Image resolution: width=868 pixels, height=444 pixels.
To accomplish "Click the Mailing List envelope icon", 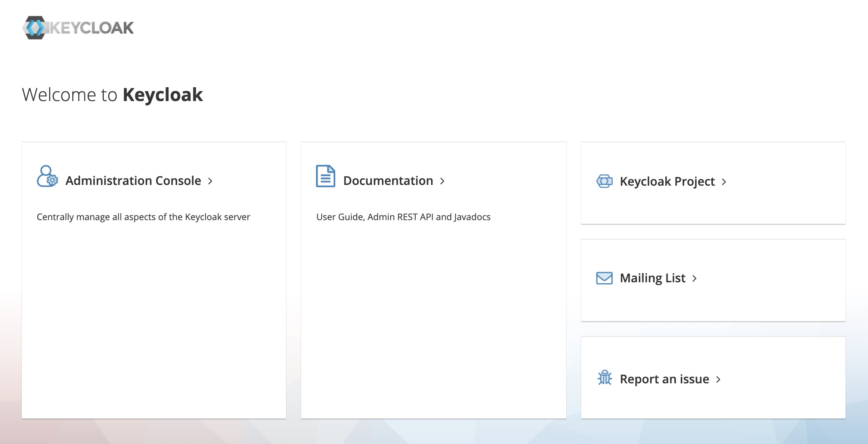I will [x=604, y=278].
